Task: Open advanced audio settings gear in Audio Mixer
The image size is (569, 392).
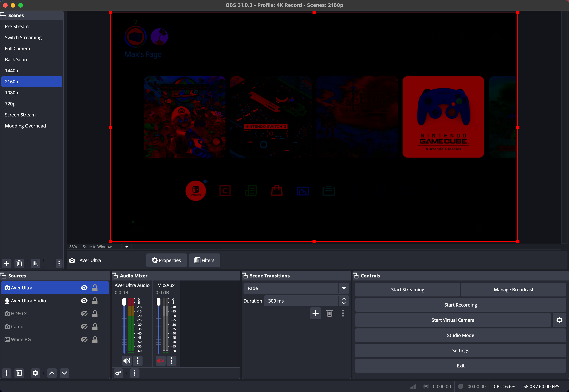Action: pyautogui.click(x=118, y=373)
